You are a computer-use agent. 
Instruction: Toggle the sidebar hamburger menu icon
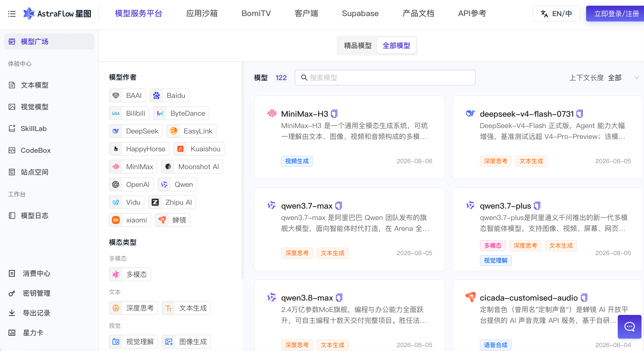point(12,14)
